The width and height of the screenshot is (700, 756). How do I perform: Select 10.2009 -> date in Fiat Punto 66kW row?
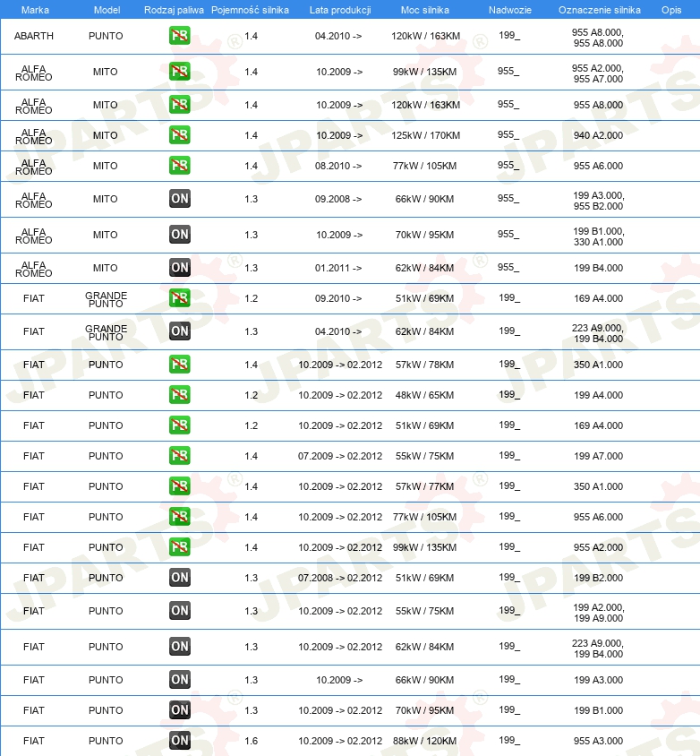(x=338, y=680)
